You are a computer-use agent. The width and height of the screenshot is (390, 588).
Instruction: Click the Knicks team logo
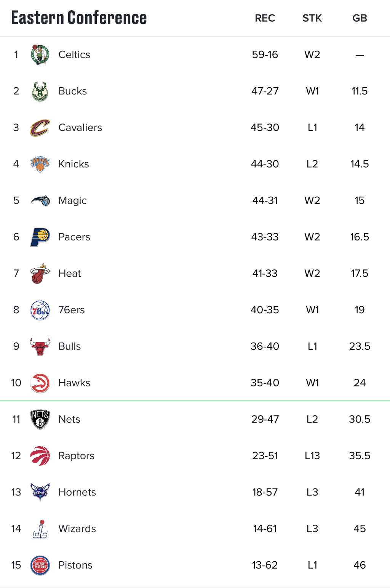point(40,164)
